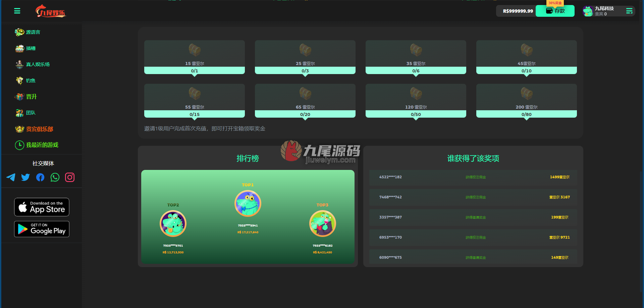644x308 pixels.
Task: Click the R$999999.99 balance display
Action: (x=518, y=11)
